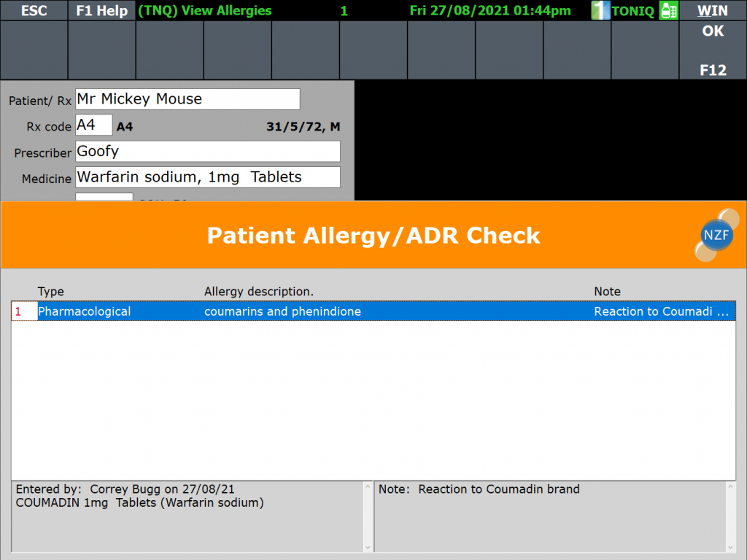
Task: Open F1 Help
Action: (x=101, y=10)
